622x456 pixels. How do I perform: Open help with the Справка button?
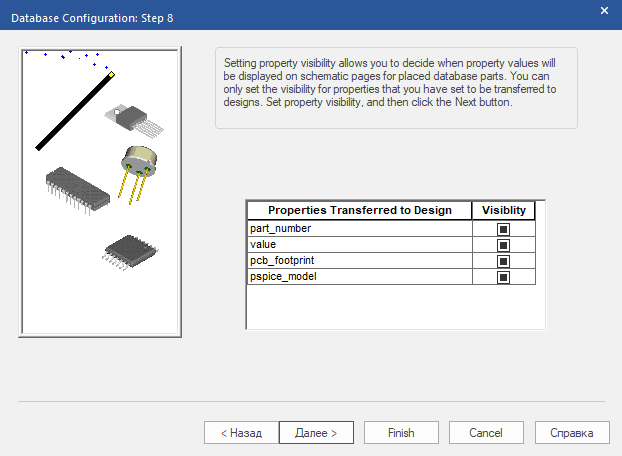pos(572,433)
